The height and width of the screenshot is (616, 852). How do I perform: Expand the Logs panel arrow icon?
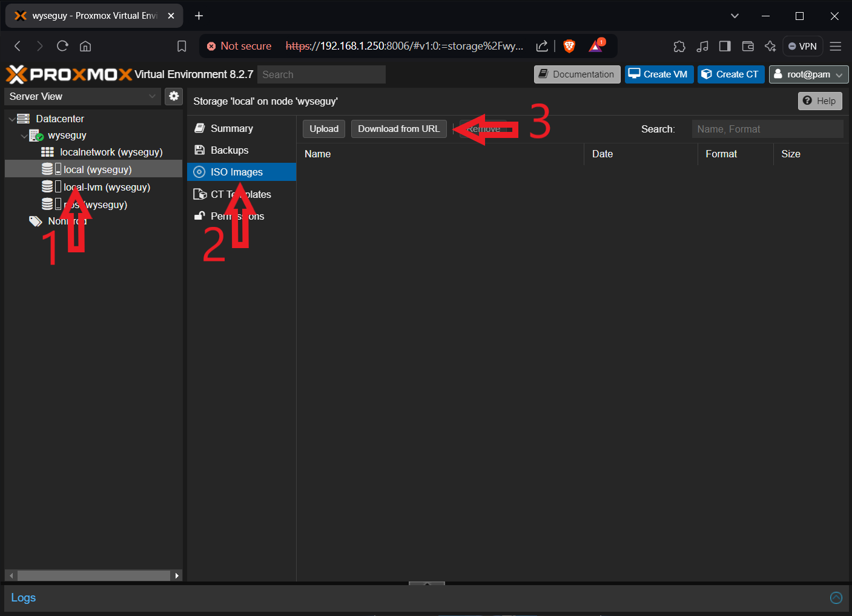(x=836, y=598)
